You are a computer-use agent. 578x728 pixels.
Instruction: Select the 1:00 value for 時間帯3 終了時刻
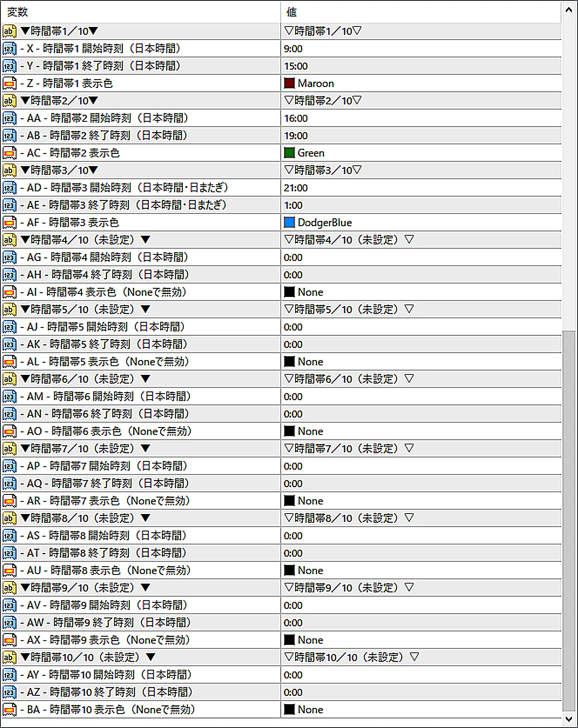coord(421,205)
